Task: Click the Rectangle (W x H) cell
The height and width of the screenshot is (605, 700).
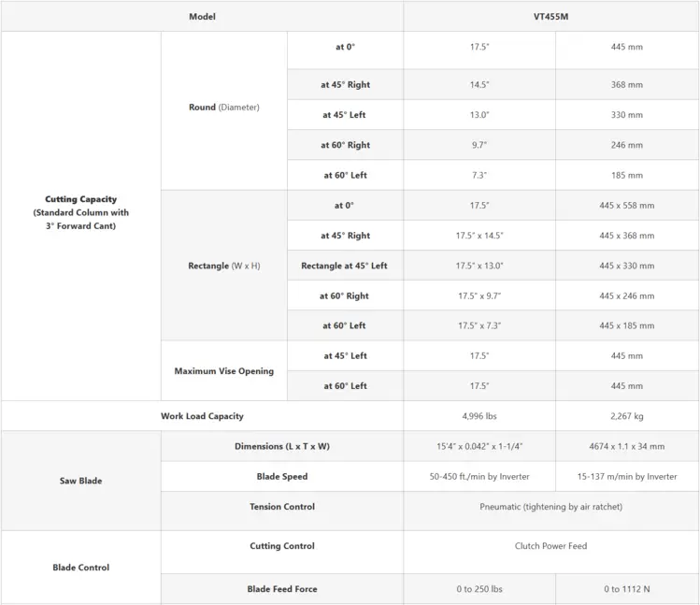Action: (224, 266)
